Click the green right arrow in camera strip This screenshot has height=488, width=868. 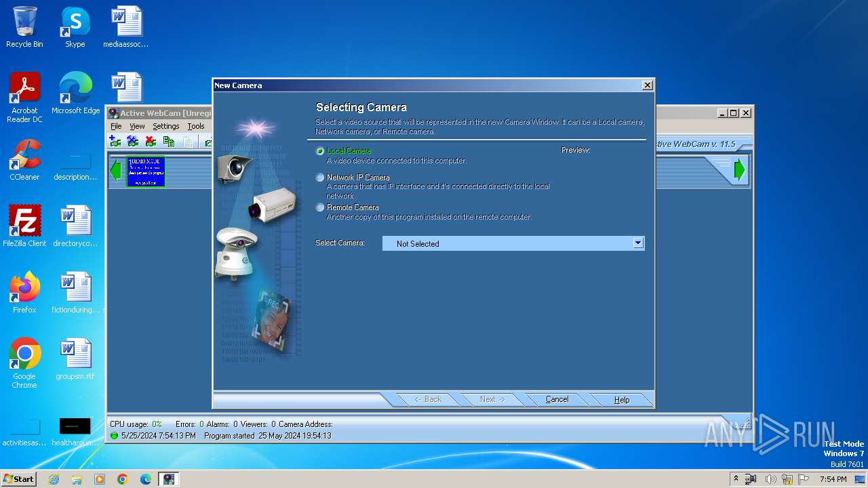[740, 170]
